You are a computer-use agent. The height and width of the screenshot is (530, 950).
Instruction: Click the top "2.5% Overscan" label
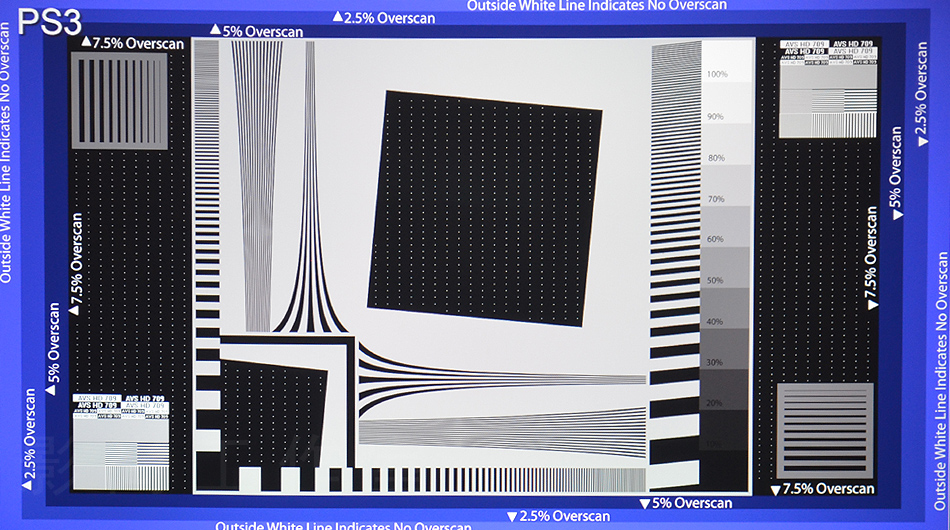(384, 18)
